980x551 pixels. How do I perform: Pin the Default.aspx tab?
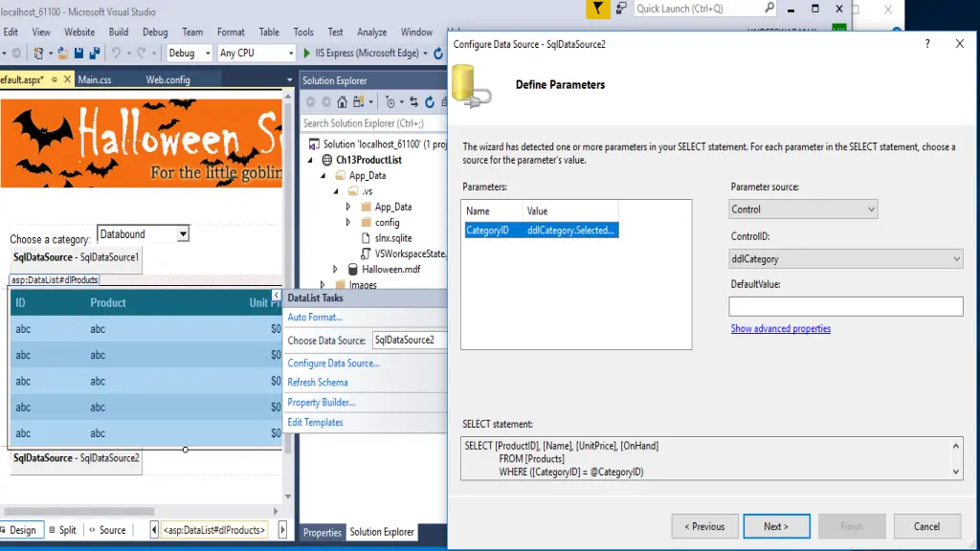(55, 80)
